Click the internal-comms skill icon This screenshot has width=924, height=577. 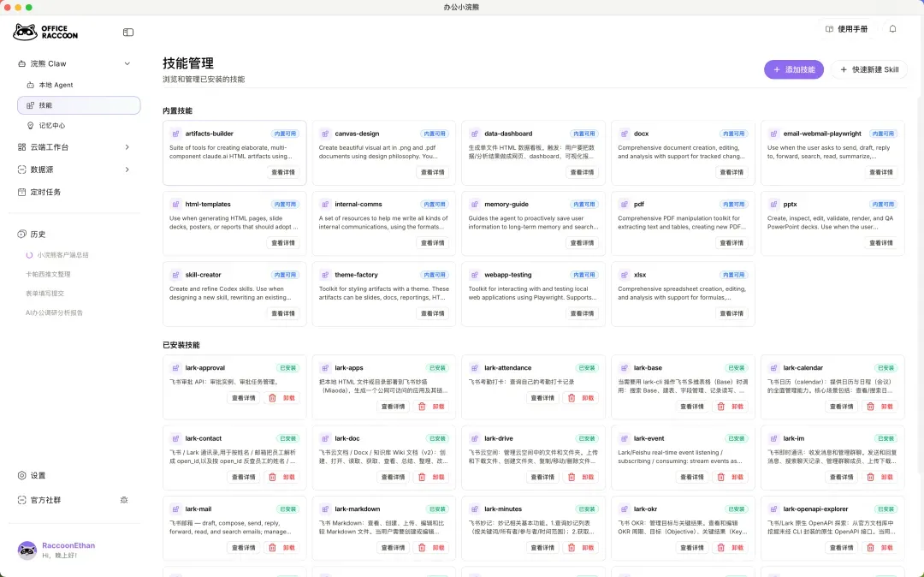click(x=325, y=205)
